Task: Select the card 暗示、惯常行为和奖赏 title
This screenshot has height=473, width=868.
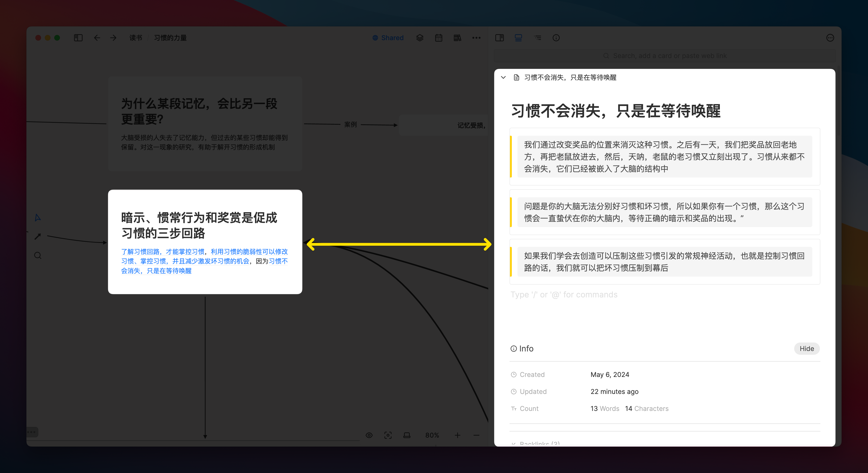Action: click(x=199, y=225)
